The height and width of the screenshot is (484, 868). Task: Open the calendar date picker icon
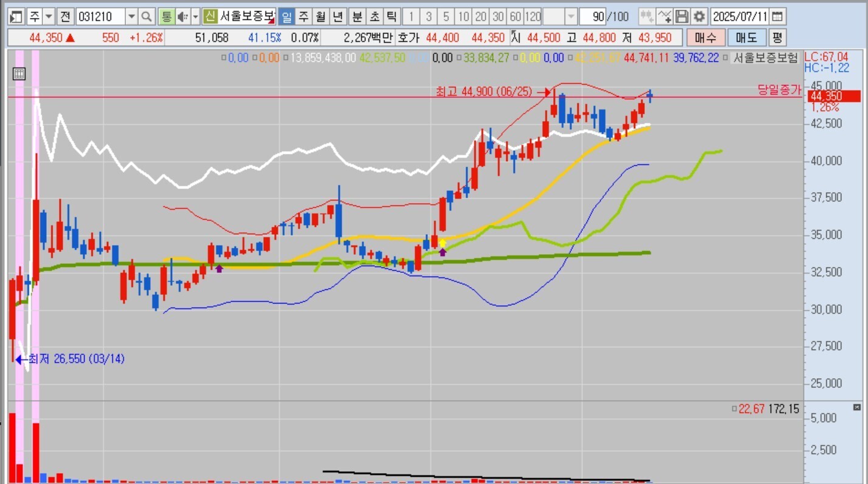(777, 16)
